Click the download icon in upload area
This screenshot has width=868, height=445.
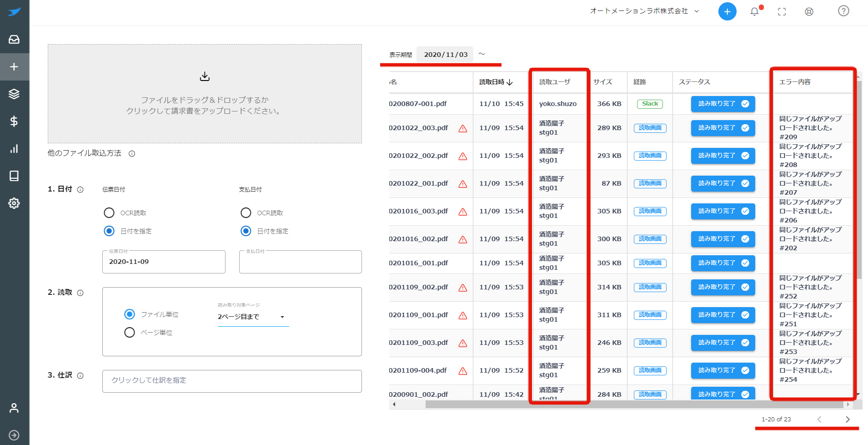pyautogui.click(x=205, y=76)
